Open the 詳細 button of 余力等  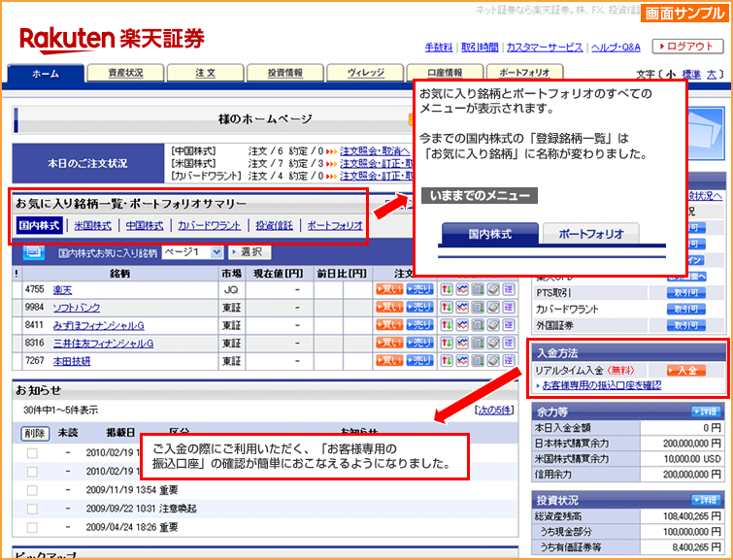706,412
